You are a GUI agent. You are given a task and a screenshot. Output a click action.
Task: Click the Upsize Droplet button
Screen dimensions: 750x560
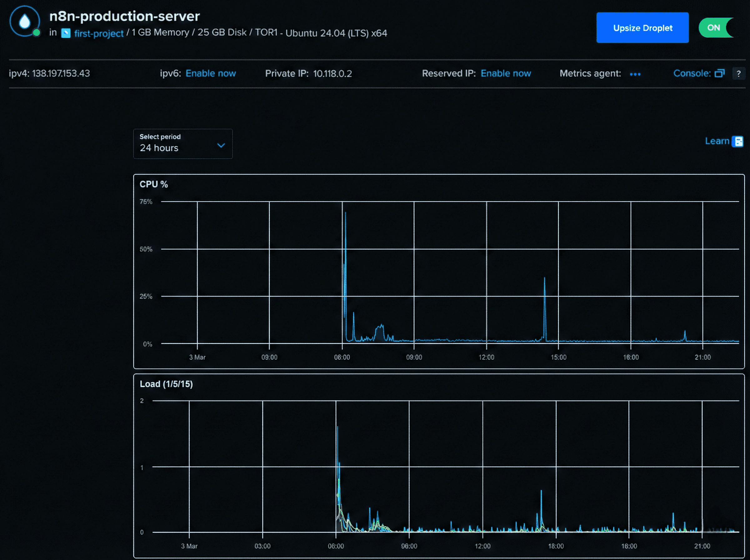[x=642, y=28]
